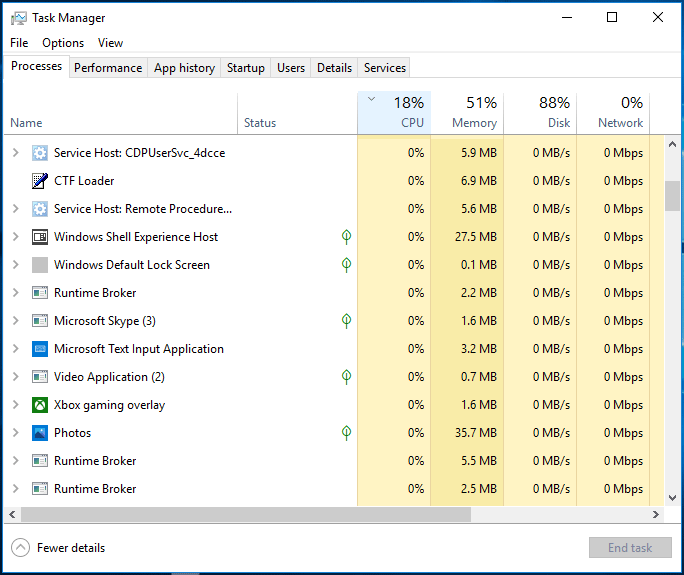
Task: Switch to the App history tab
Action: point(184,68)
